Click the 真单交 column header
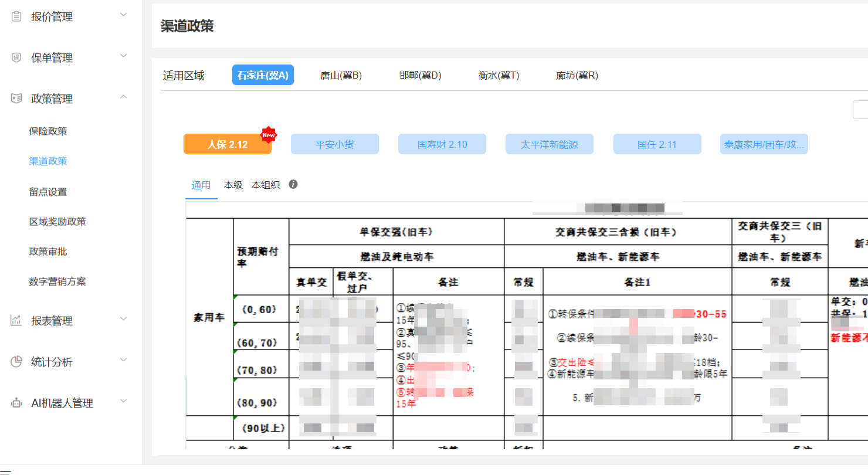868x475 pixels. [311, 281]
